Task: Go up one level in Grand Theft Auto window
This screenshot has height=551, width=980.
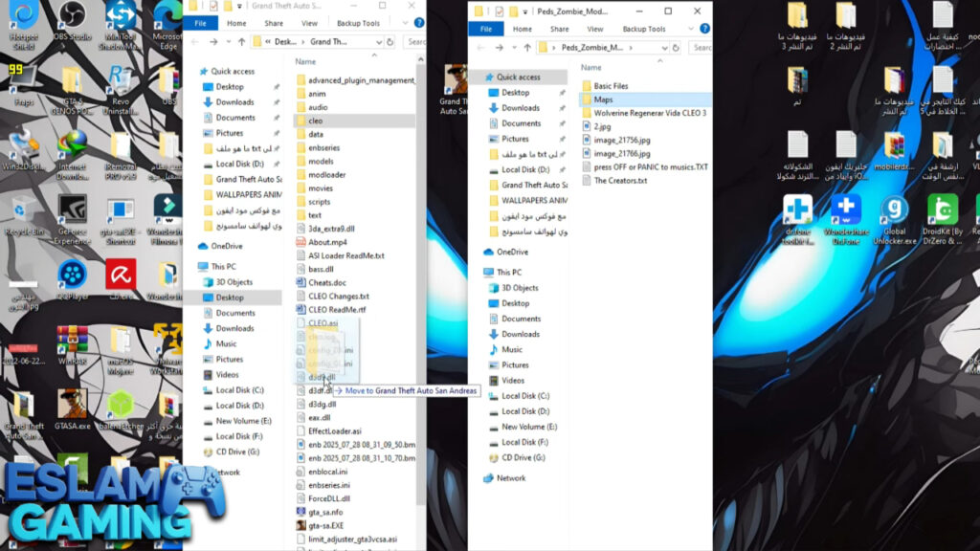Action: tap(242, 42)
